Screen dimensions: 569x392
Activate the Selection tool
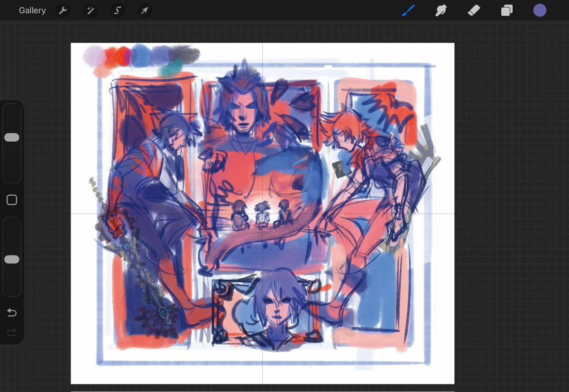117,10
